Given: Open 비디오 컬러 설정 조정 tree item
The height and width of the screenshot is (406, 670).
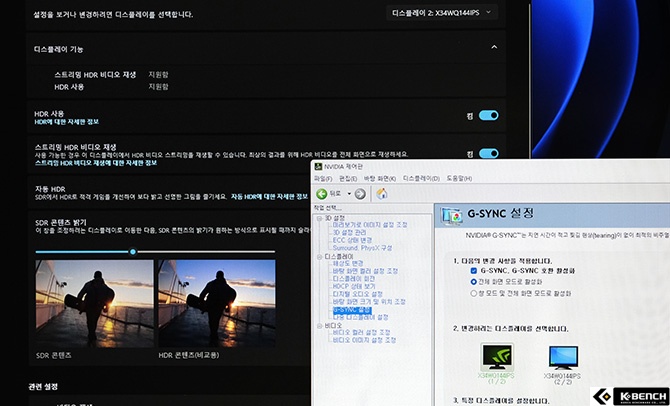Looking at the screenshot, I should (x=361, y=332).
